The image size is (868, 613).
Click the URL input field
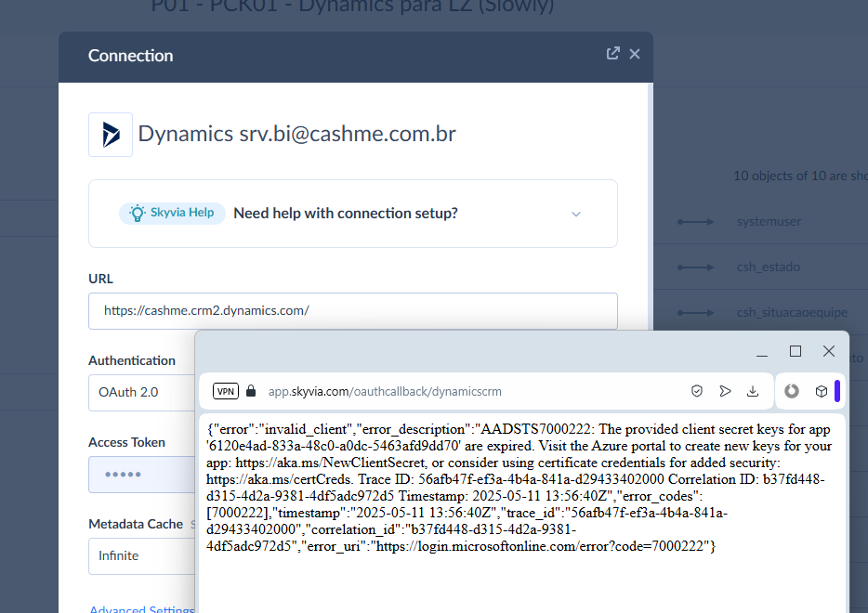(x=352, y=311)
